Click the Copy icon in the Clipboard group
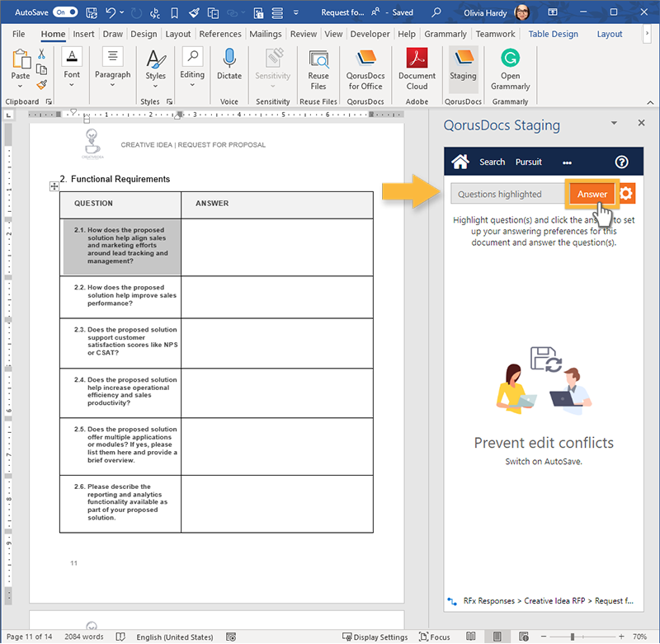This screenshot has width=660, height=644. coord(42,69)
